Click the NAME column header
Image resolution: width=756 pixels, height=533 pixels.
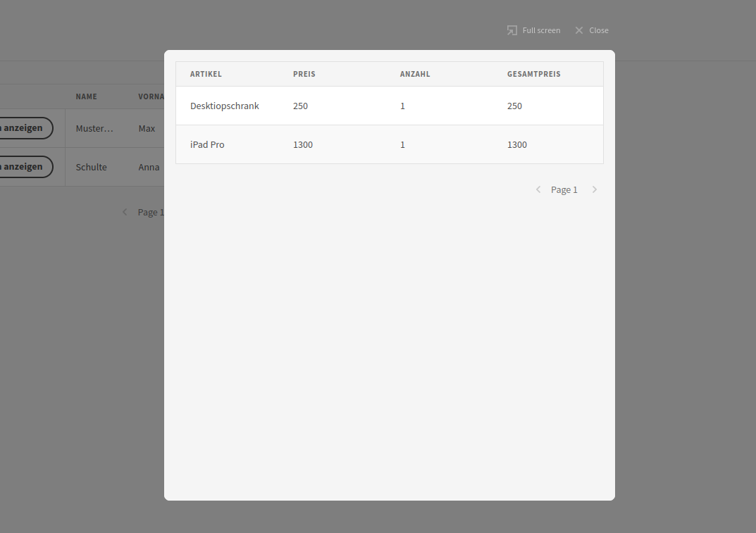(87, 96)
